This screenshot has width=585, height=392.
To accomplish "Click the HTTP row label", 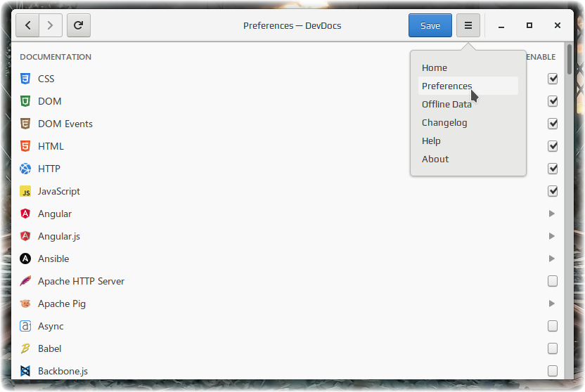I will 49,169.
